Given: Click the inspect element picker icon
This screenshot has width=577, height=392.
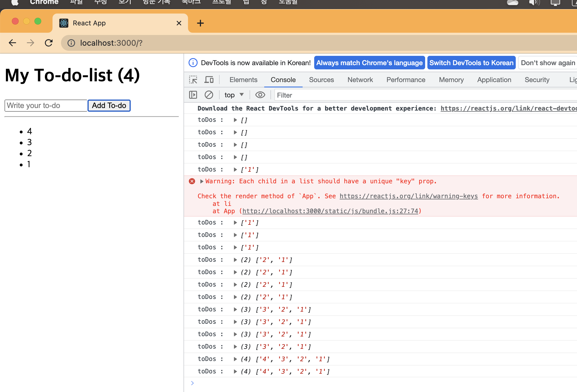Looking at the screenshot, I should pos(193,80).
